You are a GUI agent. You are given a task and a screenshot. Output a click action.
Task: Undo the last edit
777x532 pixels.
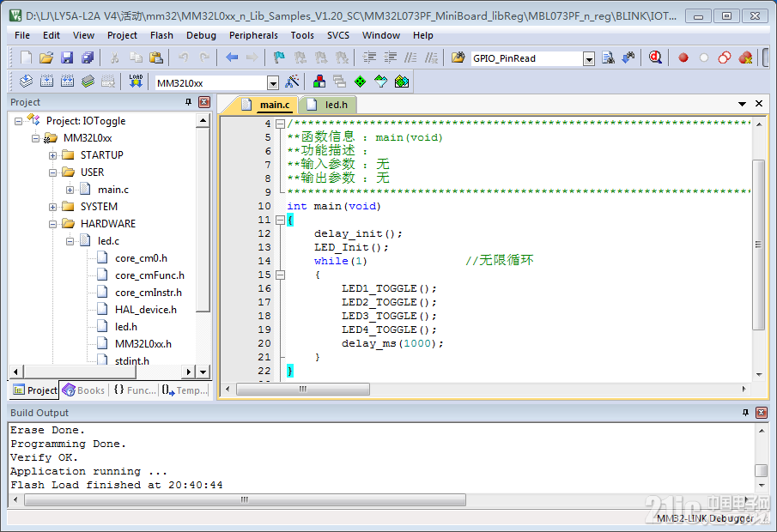184,58
